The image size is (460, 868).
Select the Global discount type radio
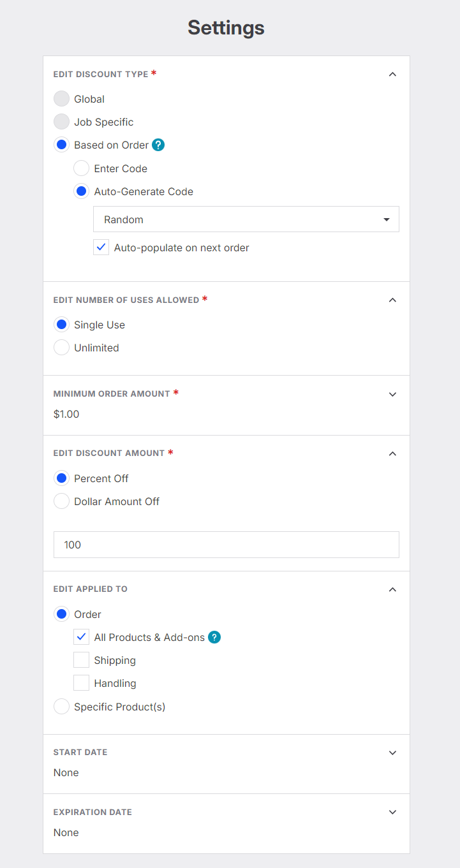(61, 99)
